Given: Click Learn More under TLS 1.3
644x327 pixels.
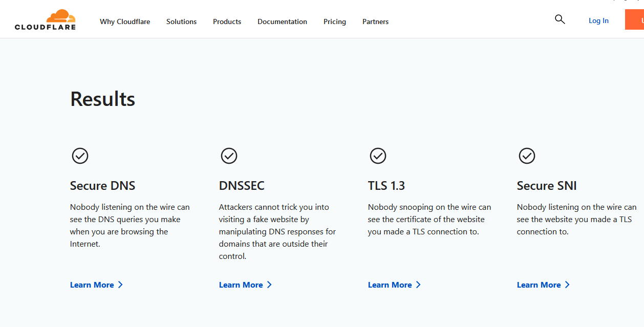Looking at the screenshot, I should click(394, 285).
